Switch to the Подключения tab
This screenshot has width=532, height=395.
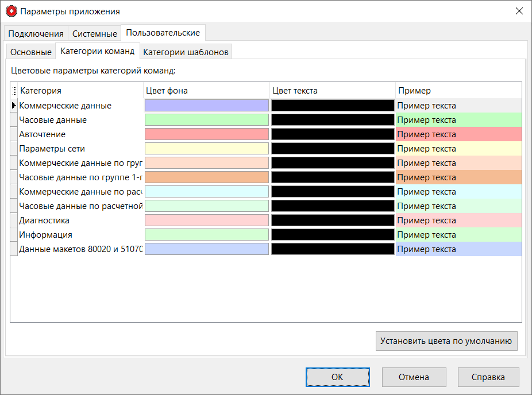click(36, 34)
